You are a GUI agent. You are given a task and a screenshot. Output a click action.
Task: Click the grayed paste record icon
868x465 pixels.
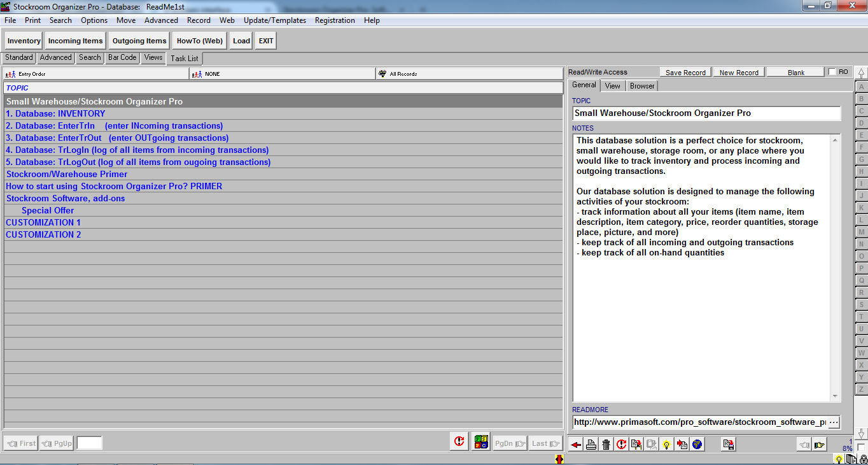[x=652, y=445]
